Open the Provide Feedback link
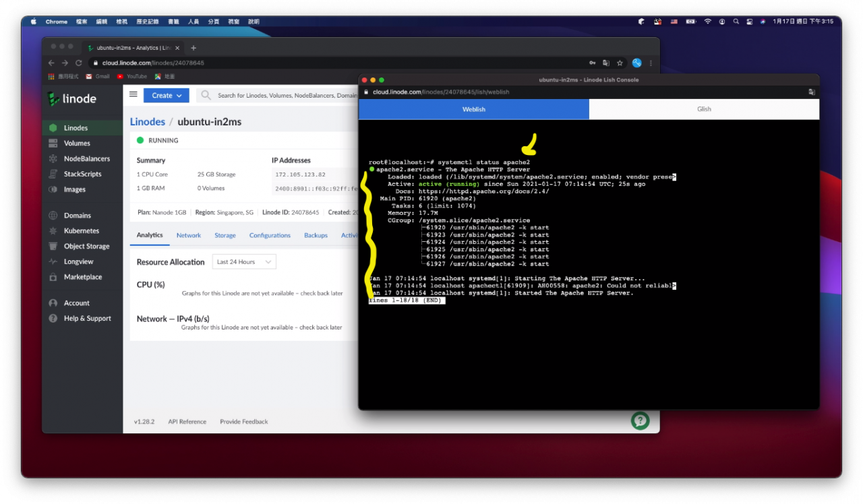 click(x=244, y=422)
